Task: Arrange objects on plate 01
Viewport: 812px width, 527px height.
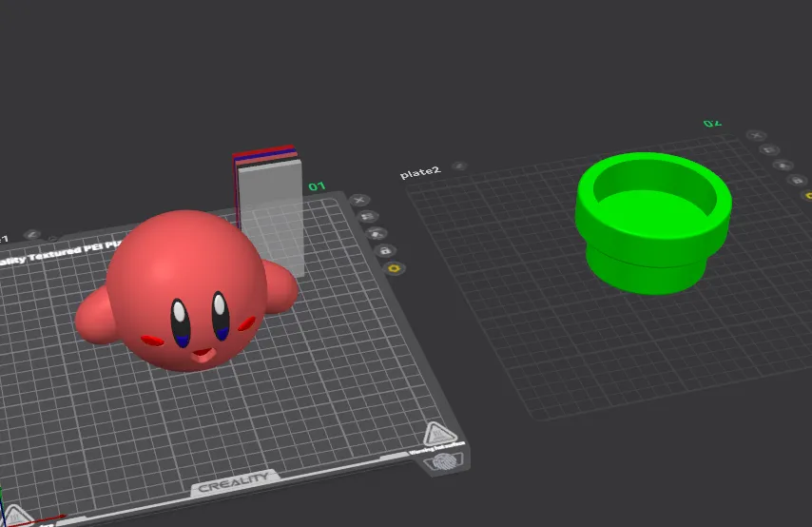Action: (x=376, y=234)
